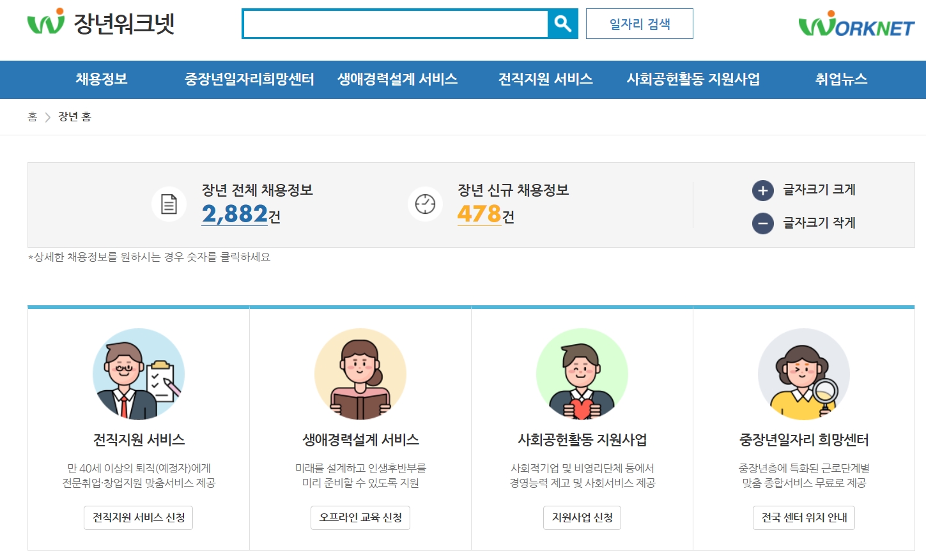Click the clock icon for 신규 채용정보
This screenshot has width=926, height=560.
click(x=425, y=204)
